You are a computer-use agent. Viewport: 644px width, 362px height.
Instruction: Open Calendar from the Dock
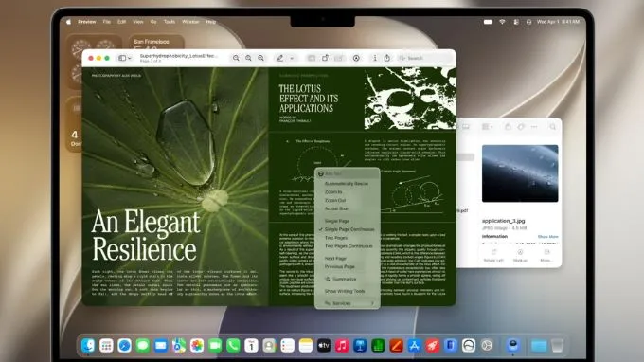(251, 346)
